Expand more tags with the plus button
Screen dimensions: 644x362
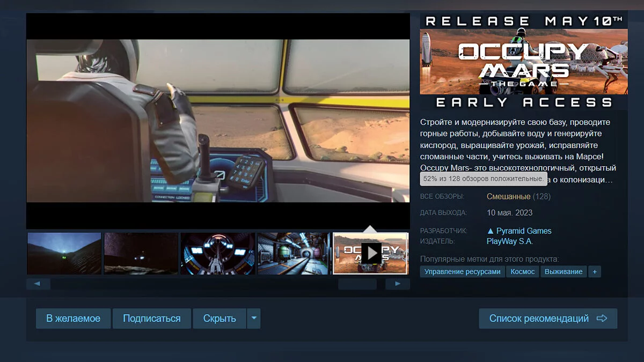595,272
